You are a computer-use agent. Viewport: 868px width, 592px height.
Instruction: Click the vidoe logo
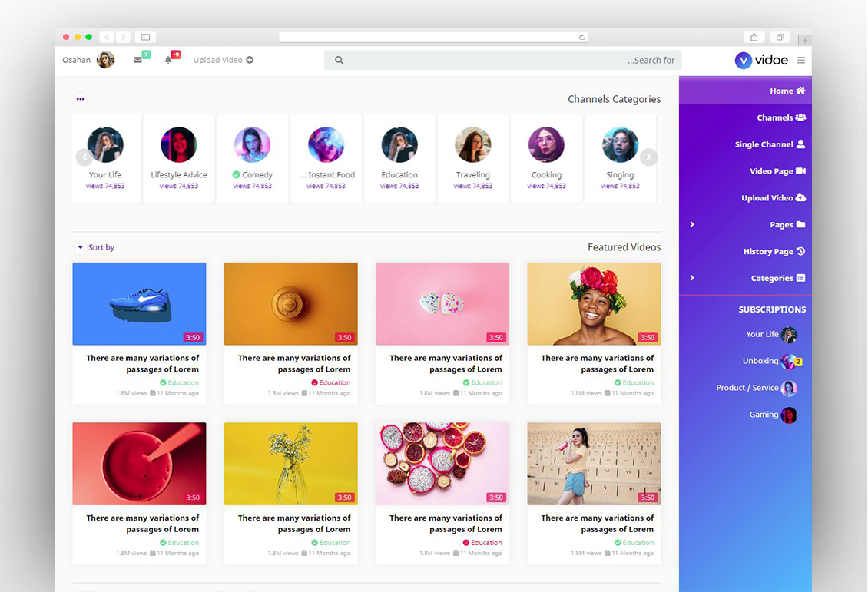tap(761, 60)
